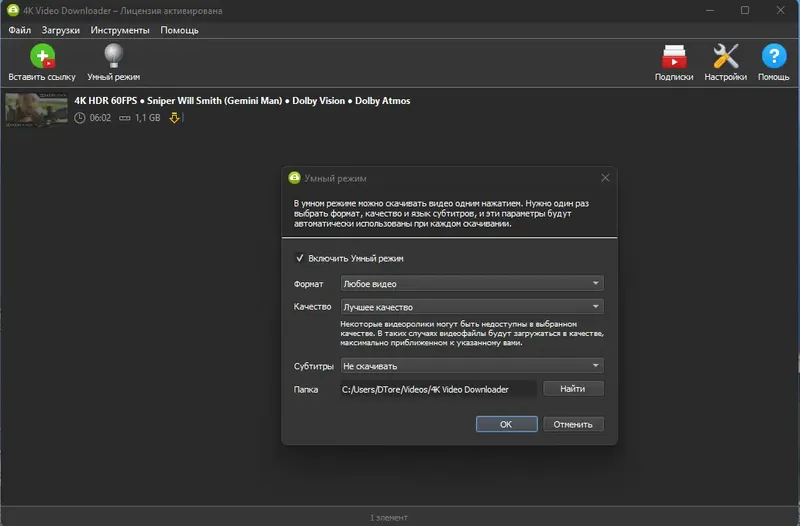The width and height of the screenshot is (800, 526).
Task: Click the Найти browse folder button
Action: 573,389
